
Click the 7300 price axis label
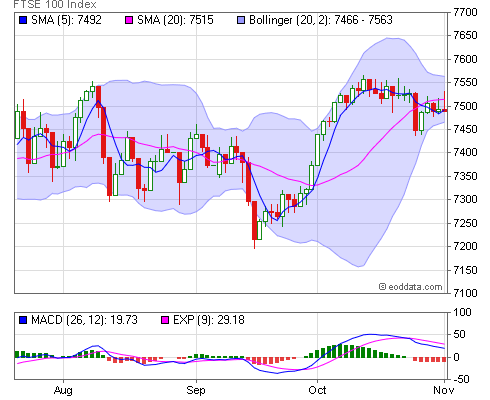pyautogui.click(x=465, y=199)
